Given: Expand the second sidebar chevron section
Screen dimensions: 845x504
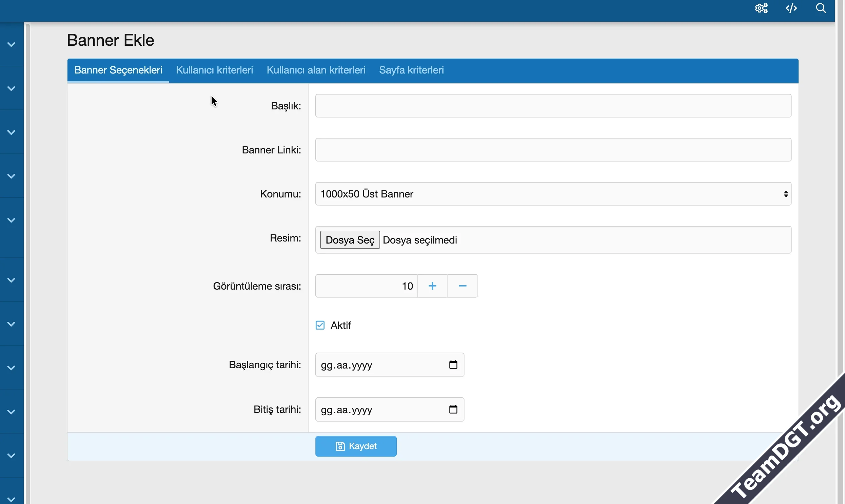Looking at the screenshot, I should [11, 88].
